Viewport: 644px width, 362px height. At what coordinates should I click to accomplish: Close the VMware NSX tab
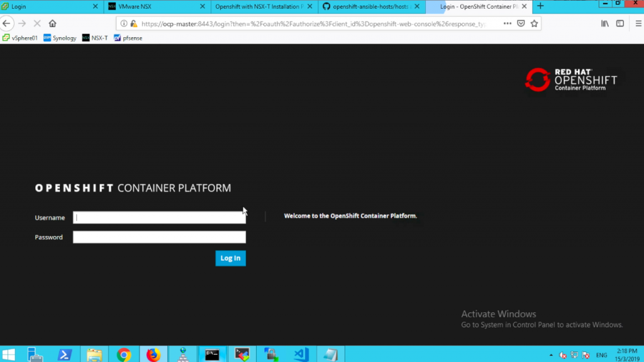point(203,6)
